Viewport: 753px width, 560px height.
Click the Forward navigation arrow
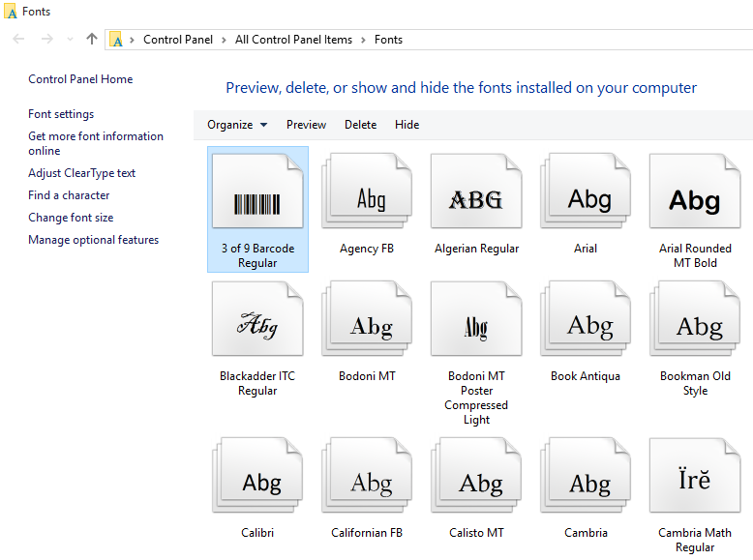coord(47,39)
